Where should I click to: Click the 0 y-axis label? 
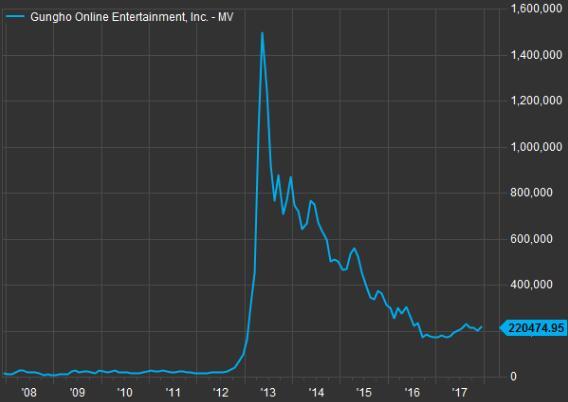(513, 376)
